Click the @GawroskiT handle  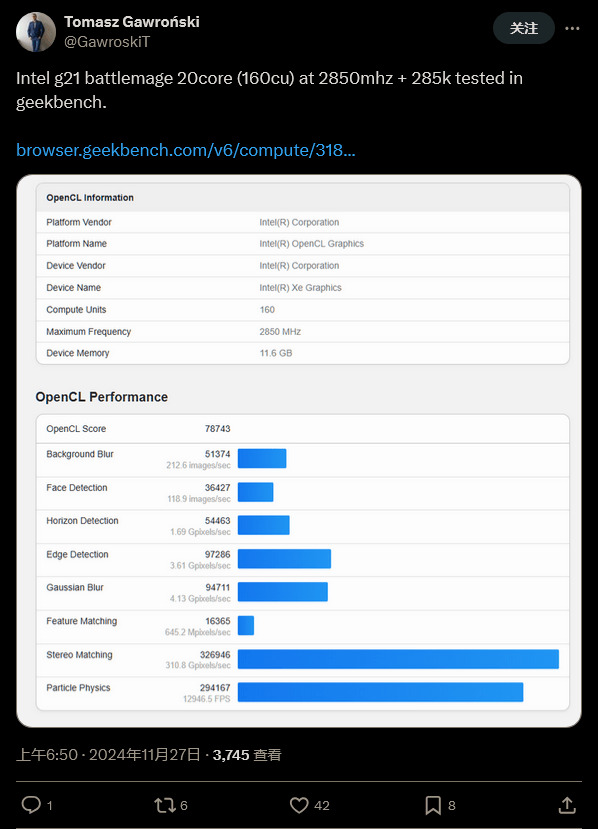point(107,42)
